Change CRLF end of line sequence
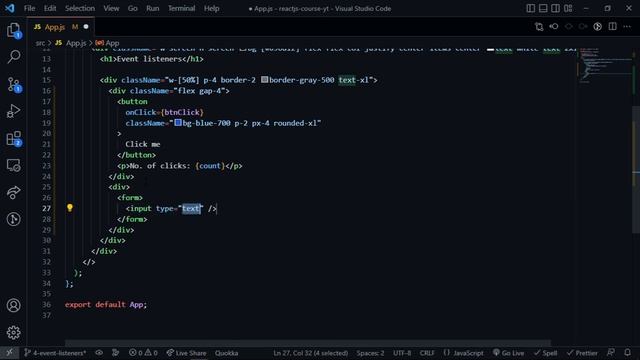 coord(427,353)
